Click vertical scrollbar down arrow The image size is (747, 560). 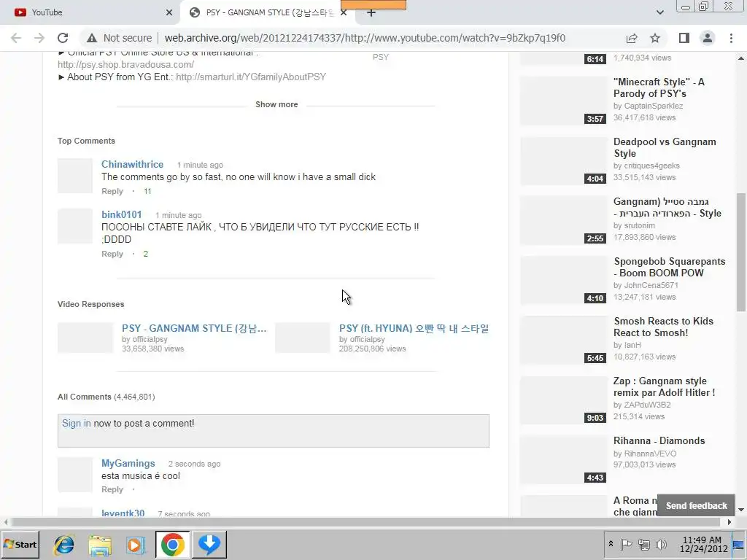click(x=741, y=510)
